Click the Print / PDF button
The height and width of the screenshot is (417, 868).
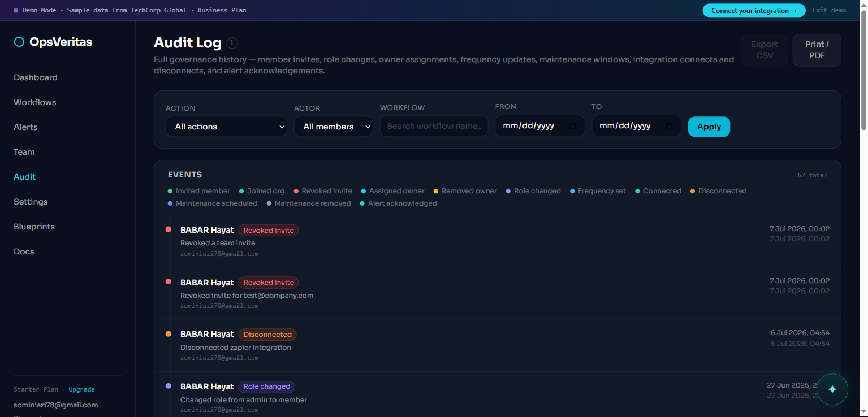click(817, 50)
